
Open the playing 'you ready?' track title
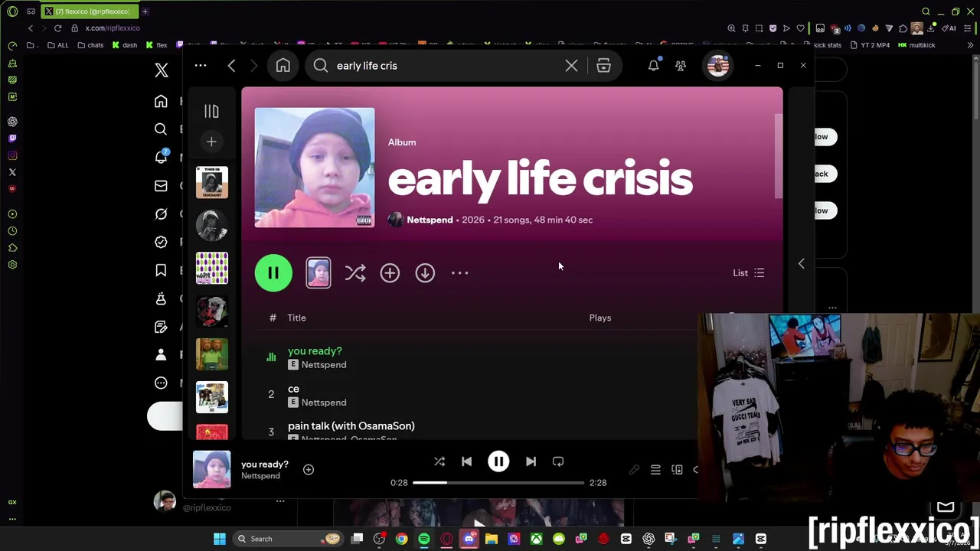pos(315,351)
